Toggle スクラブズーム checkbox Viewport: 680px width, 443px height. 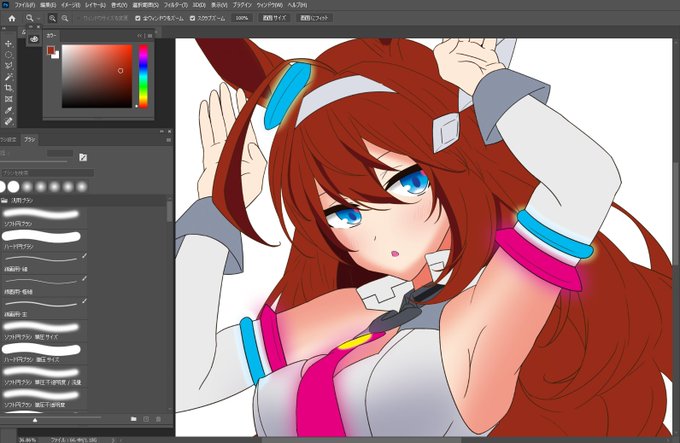point(192,18)
